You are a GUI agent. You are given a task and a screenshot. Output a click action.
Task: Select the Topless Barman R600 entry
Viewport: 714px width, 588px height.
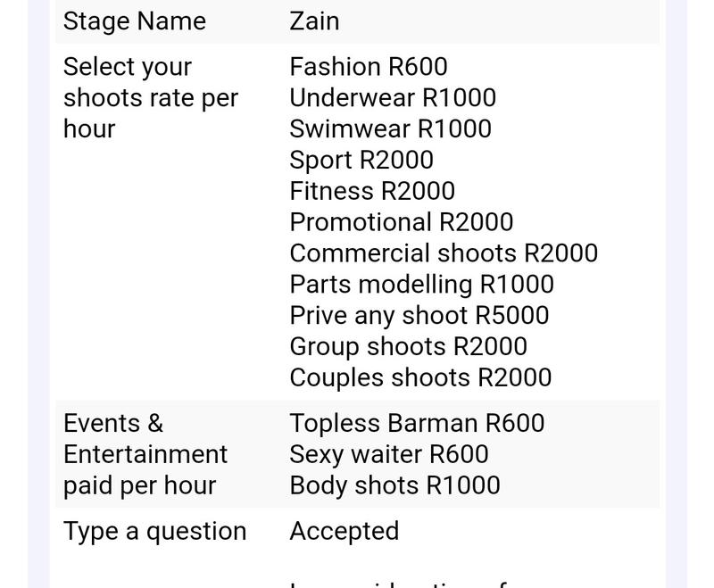(417, 423)
